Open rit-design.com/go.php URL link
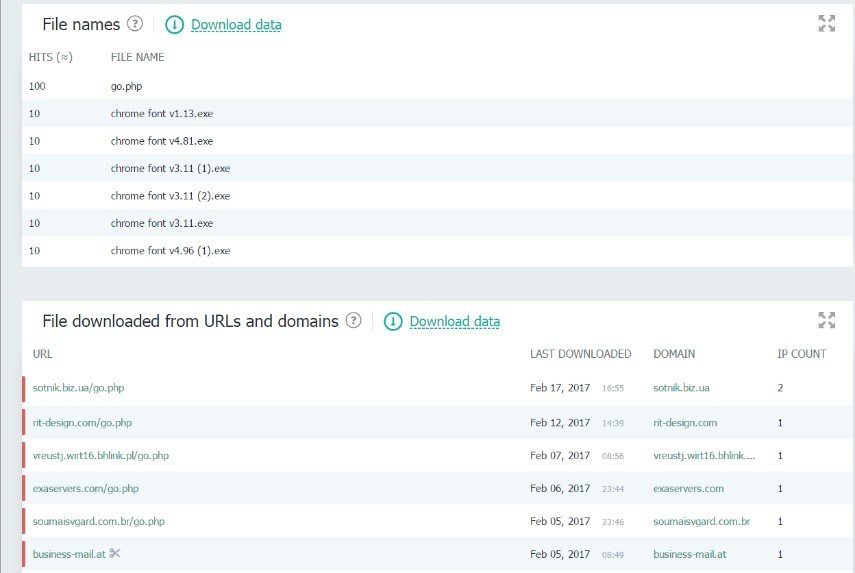This screenshot has height=573, width=855. coord(82,423)
